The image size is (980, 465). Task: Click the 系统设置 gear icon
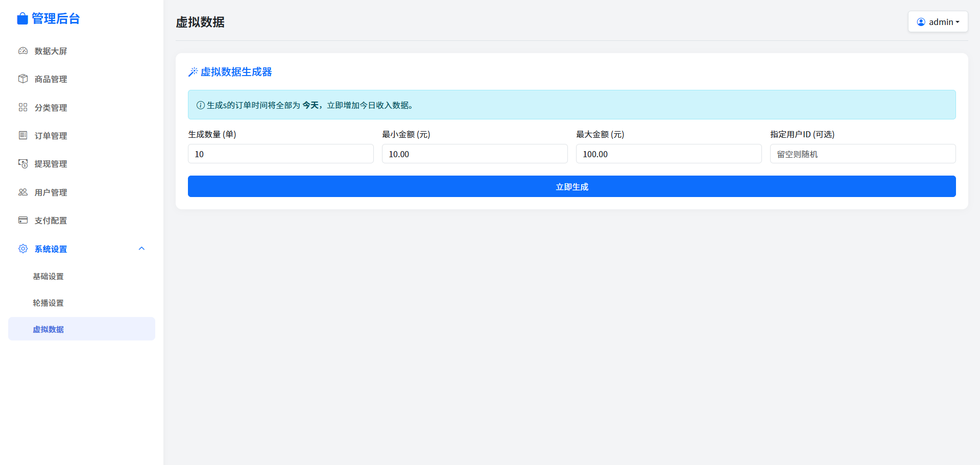[x=23, y=249]
